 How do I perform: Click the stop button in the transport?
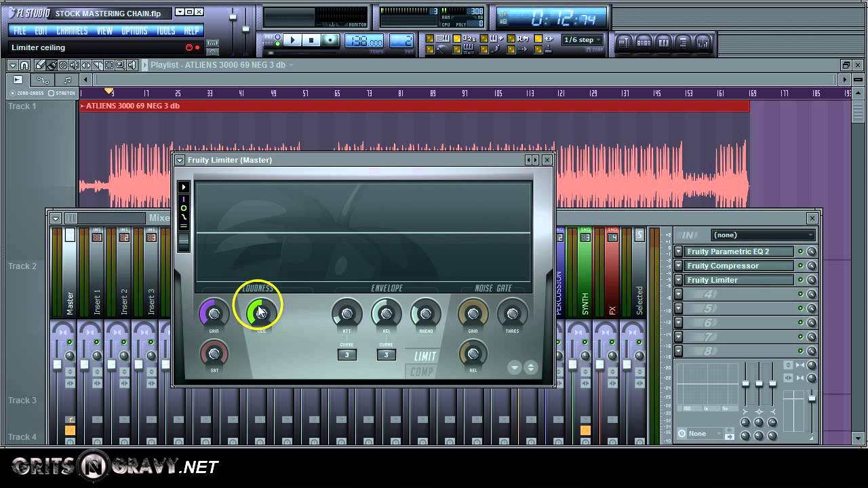312,41
